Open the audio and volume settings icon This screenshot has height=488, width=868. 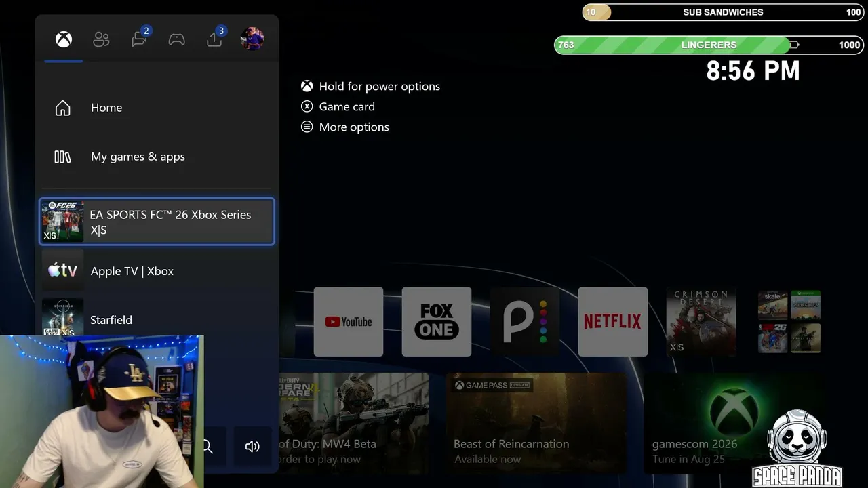(x=252, y=446)
